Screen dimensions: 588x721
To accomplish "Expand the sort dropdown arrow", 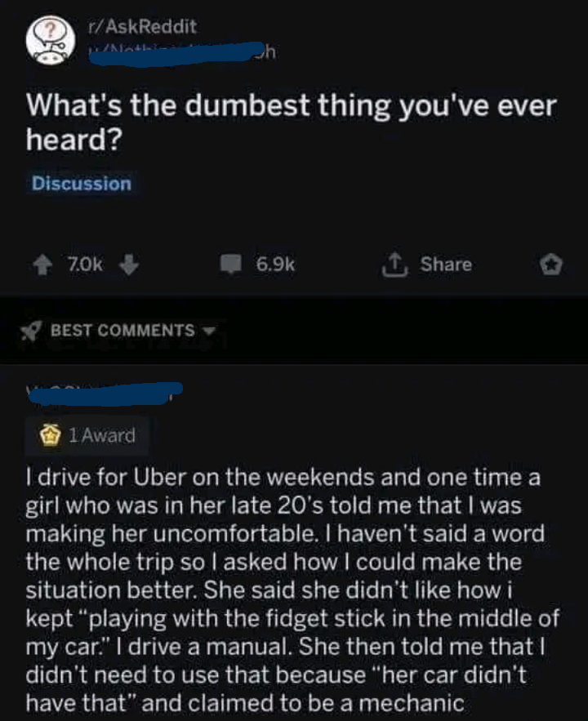I will [207, 331].
